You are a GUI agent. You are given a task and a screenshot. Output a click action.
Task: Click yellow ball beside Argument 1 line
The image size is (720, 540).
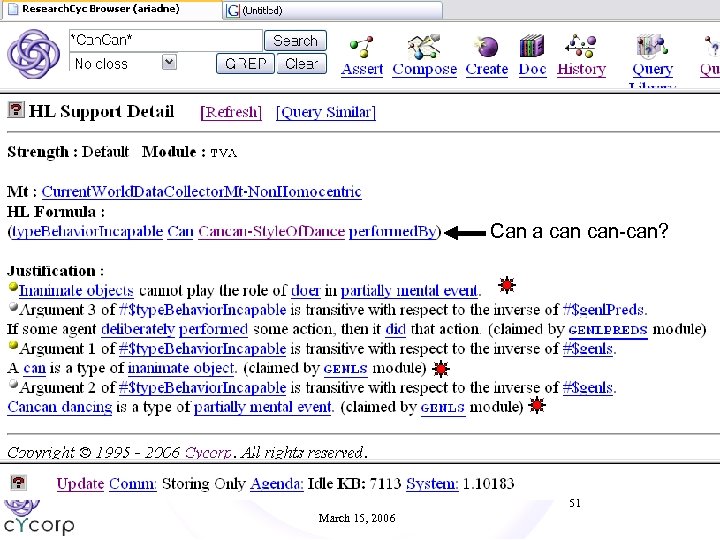(13, 345)
